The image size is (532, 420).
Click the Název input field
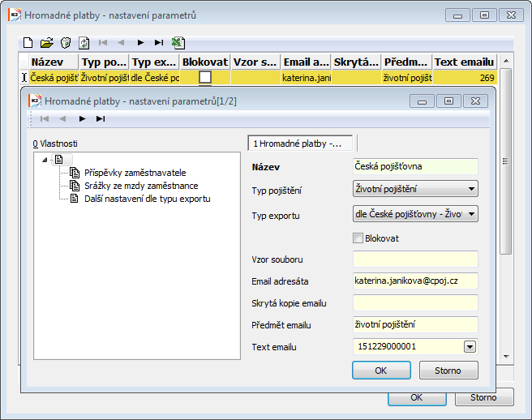click(415, 166)
